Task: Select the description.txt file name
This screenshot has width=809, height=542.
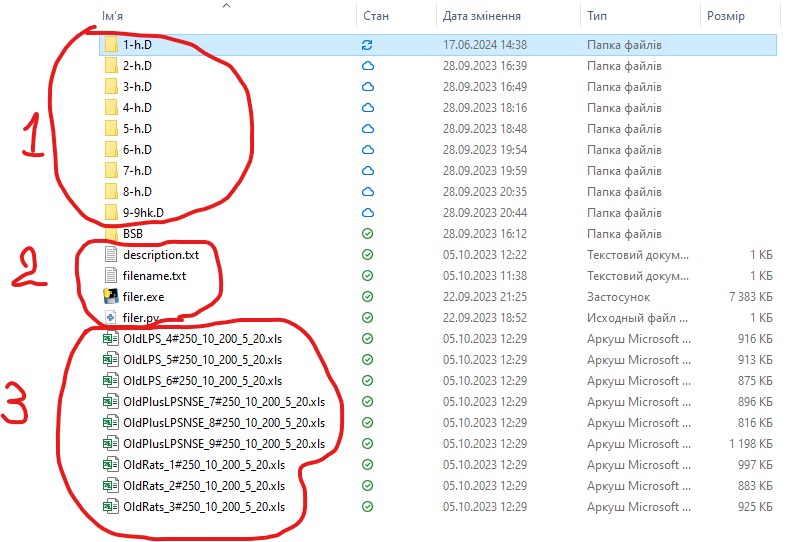Action: pyautogui.click(x=161, y=255)
